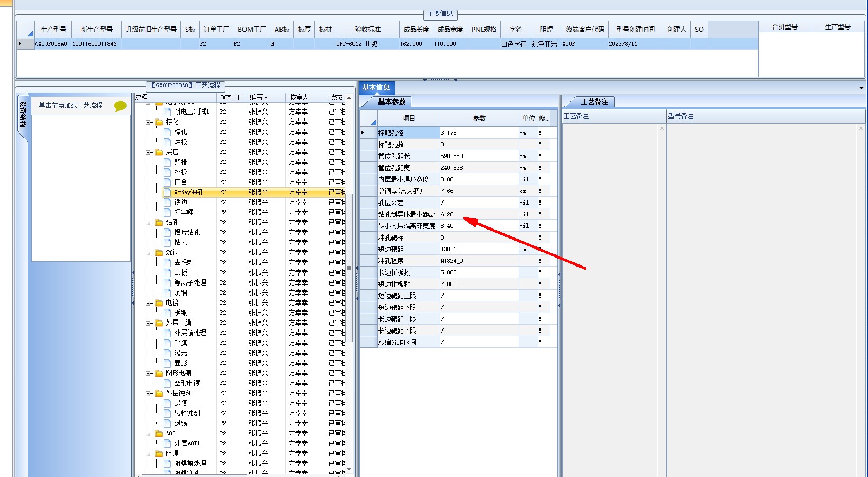Collapse the 阻焊 folder node in tree

[149, 454]
